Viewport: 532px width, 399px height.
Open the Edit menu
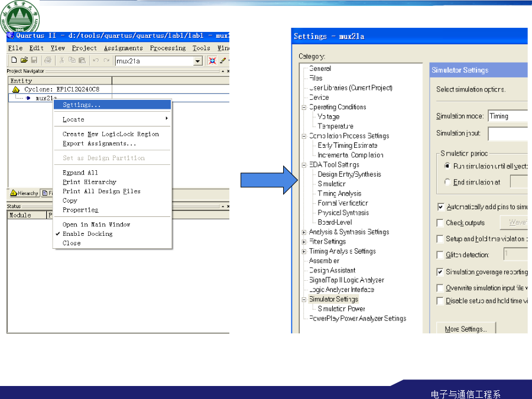click(36, 48)
